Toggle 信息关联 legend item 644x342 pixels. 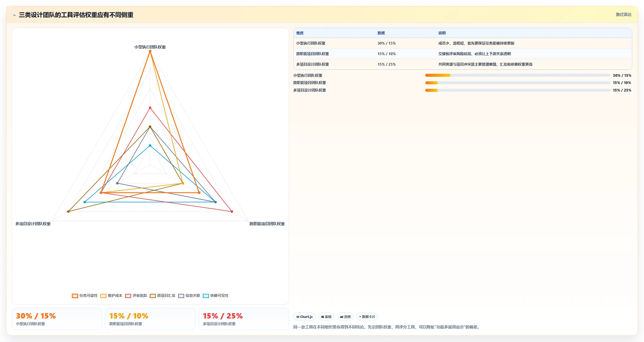pos(189,296)
